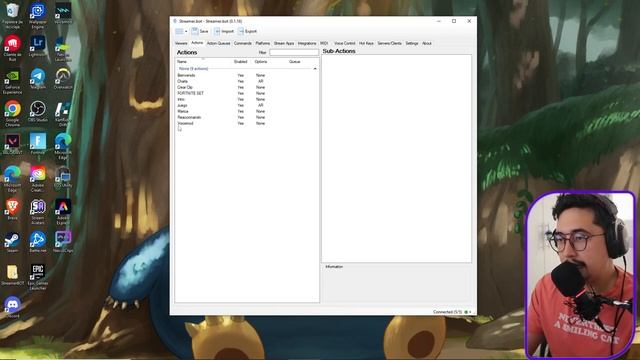Click the Import toolbar button
The width and height of the screenshot is (640, 360).
[x=224, y=31]
